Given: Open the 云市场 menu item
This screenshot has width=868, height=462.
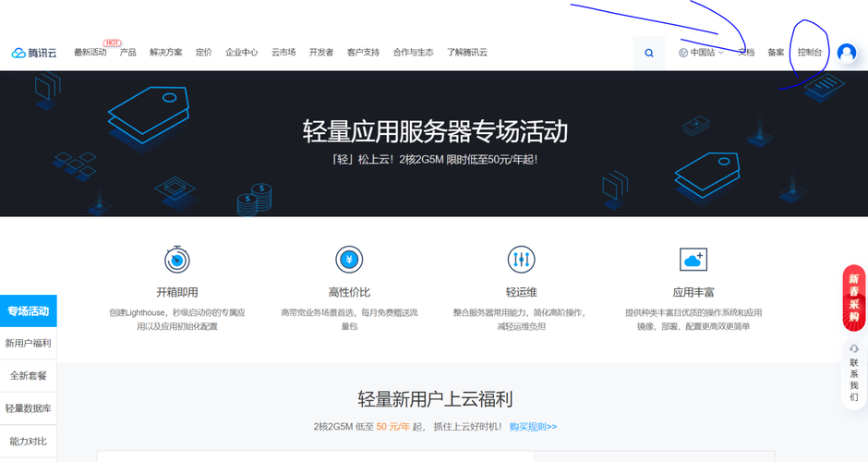Looking at the screenshot, I should pos(283,52).
